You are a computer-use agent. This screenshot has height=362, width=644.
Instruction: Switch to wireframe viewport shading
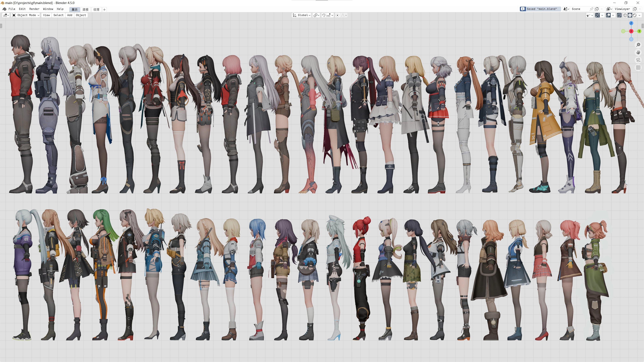625,15
